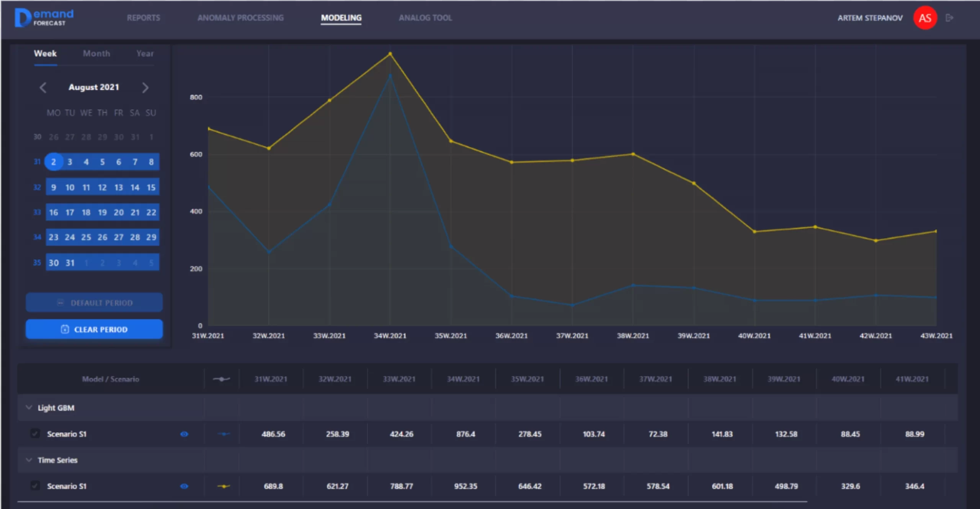Toggle eye visibility for Time Series Scenario S1
This screenshot has width=980, height=509.
point(184,486)
